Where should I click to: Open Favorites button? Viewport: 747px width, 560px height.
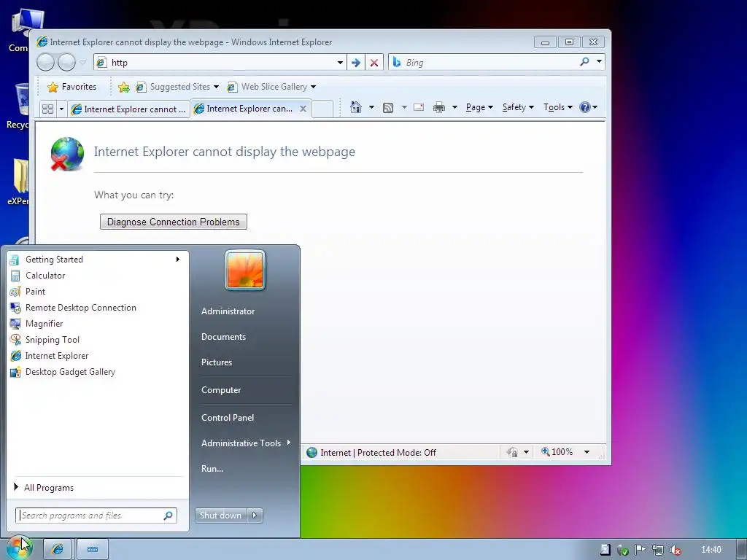(72, 87)
